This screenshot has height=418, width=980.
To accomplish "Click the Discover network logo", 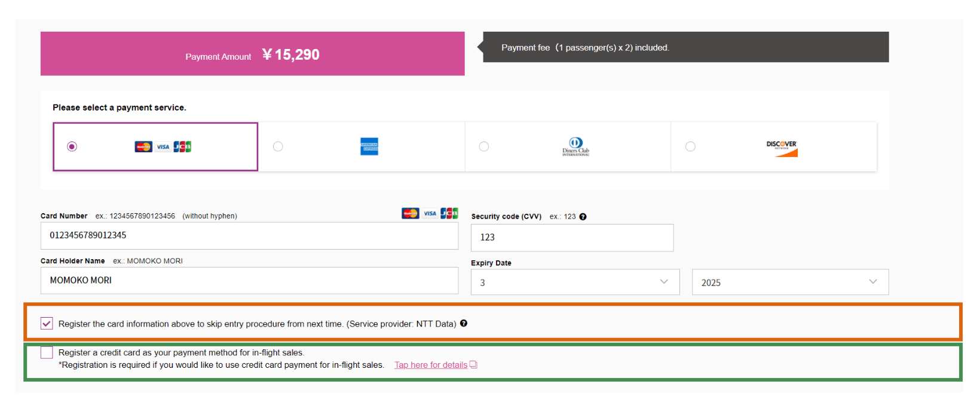I will 782,148.
